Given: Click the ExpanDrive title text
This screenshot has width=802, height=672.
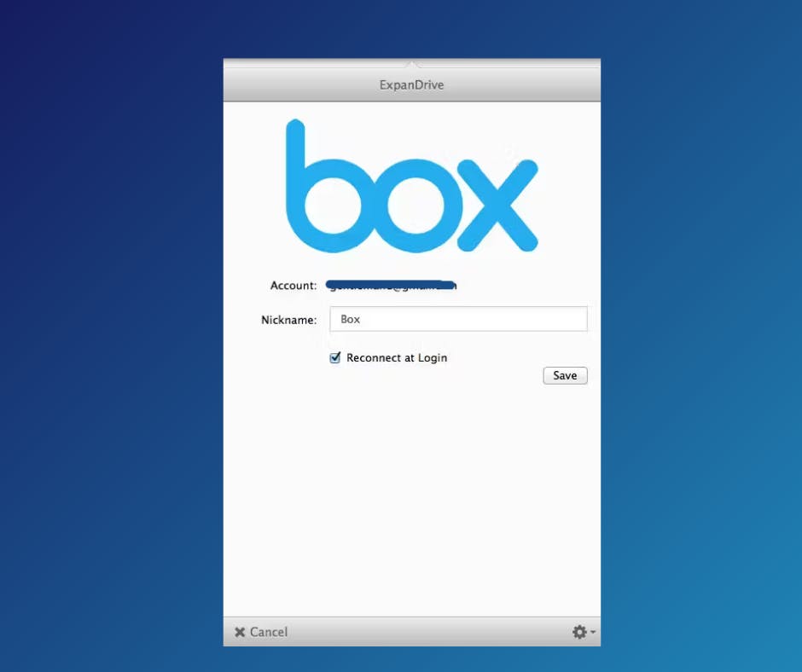Looking at the screenshot, I should click(x=412, y=85).
